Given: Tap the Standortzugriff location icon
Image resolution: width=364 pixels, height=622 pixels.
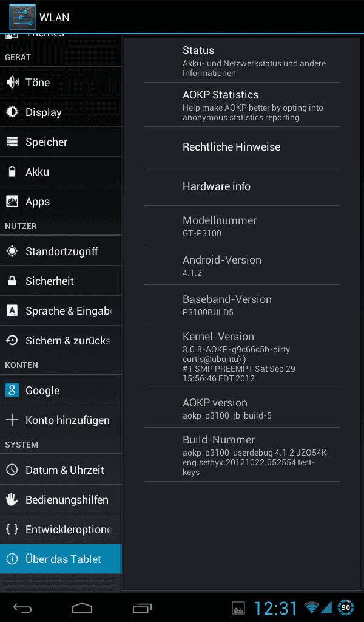Looking at the screenshot, I should (x=12, y=251).
